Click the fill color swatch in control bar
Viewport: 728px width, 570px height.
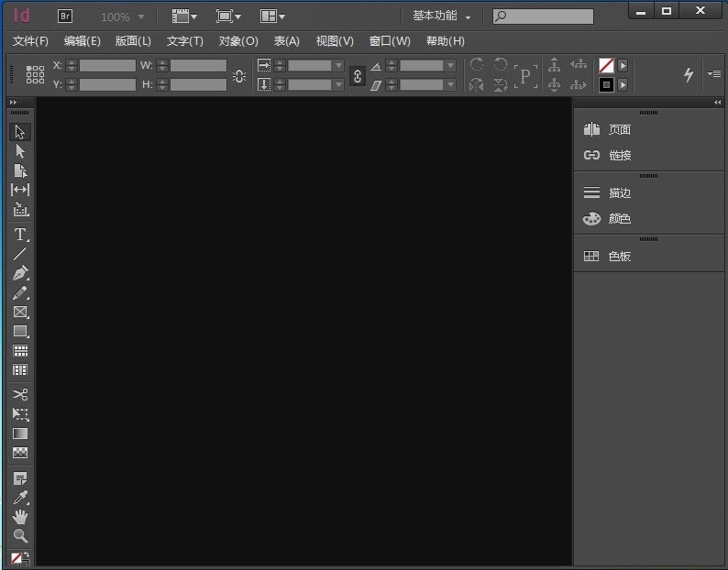pos(606,65)
